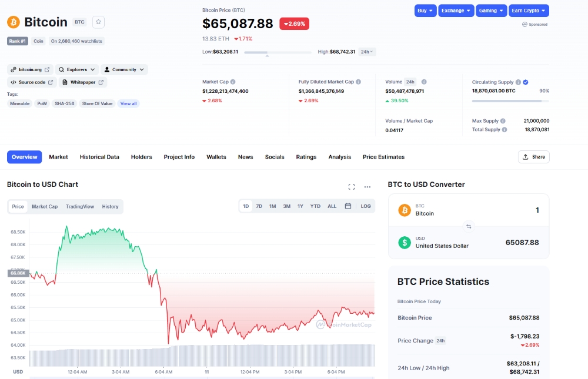Click View all tags
The width and height of the screenshot is (588, 379).
(129, 104)
